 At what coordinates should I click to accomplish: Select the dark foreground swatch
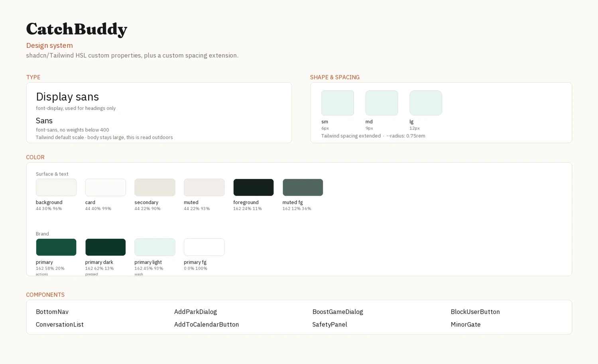click(x=254, y=187)
